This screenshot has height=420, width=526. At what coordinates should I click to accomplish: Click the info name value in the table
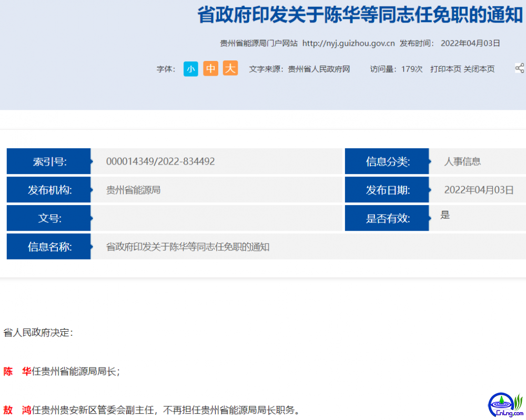click(x=188, y=247)
